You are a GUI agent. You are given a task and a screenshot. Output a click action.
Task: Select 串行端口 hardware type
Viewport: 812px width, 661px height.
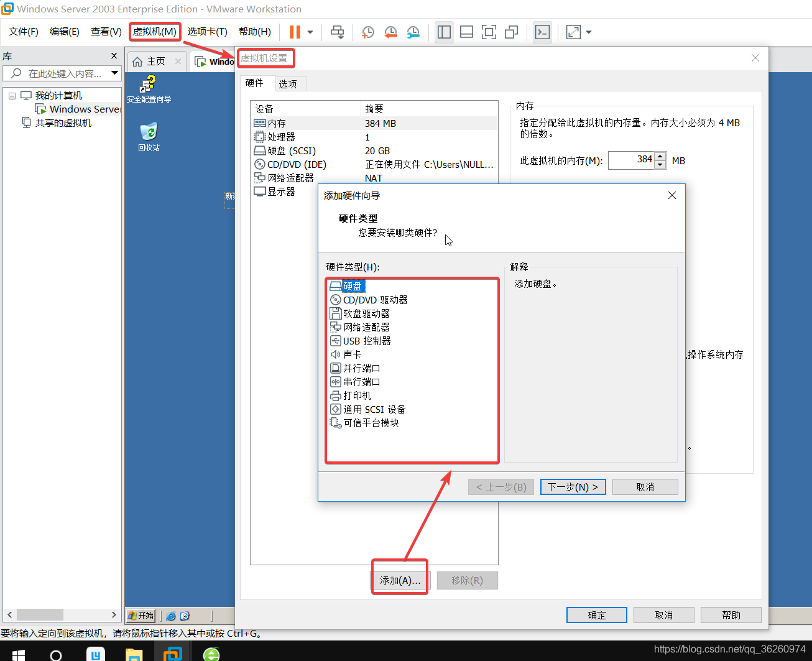click(355, 382)
